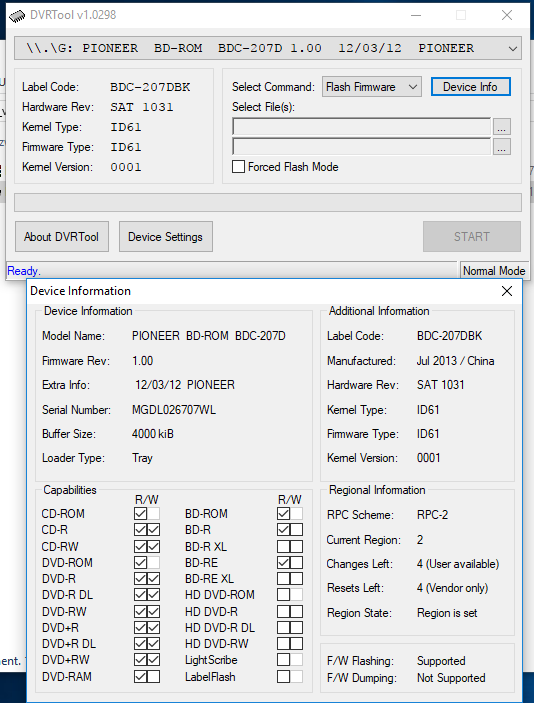
Task: Click the Loader Type 'Tray' value
Action: coord(142,458)
